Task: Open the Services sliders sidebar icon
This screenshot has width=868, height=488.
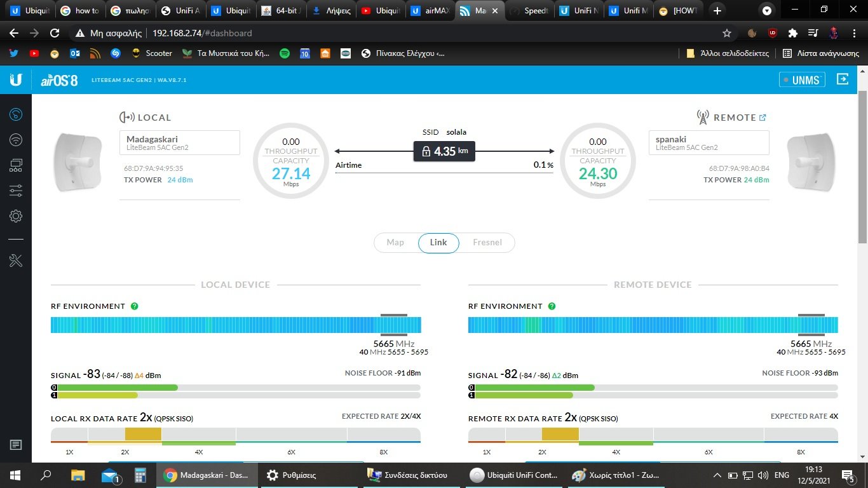Action: point(16,191)
